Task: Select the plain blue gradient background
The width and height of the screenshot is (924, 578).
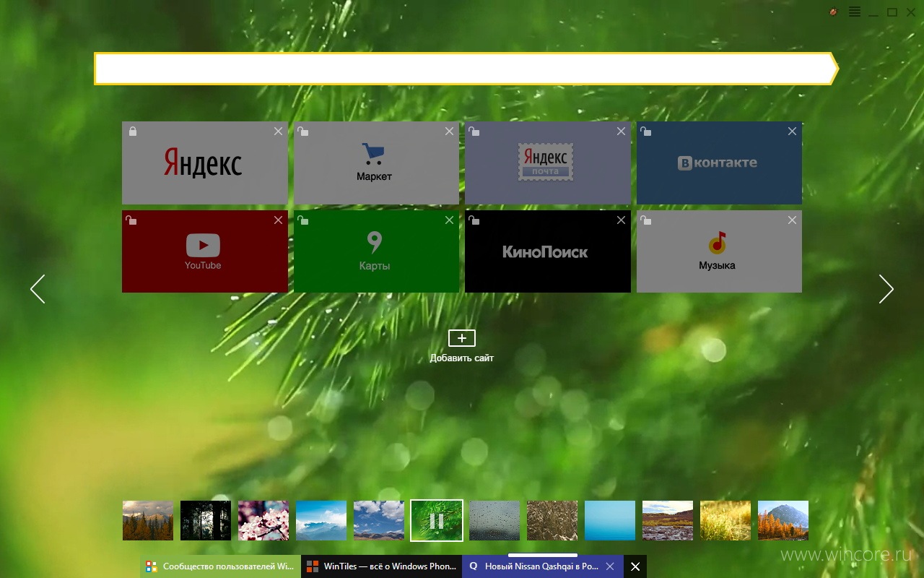Action: 610,520
